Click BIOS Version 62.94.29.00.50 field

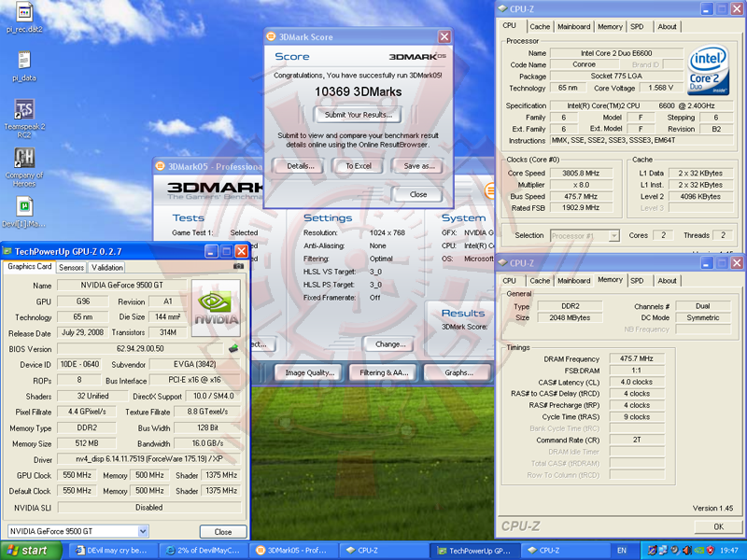140,348
